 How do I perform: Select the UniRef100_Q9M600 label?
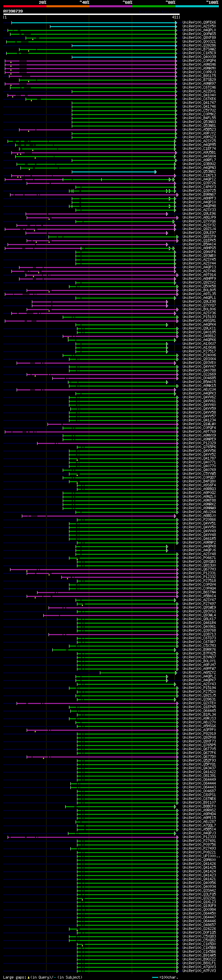coord(199,860)
